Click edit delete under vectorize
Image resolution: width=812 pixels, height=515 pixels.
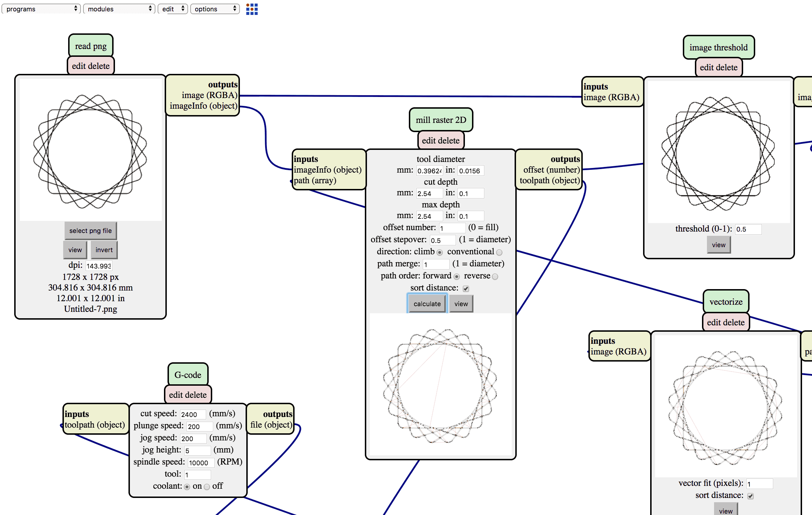[x=726, y=322]
